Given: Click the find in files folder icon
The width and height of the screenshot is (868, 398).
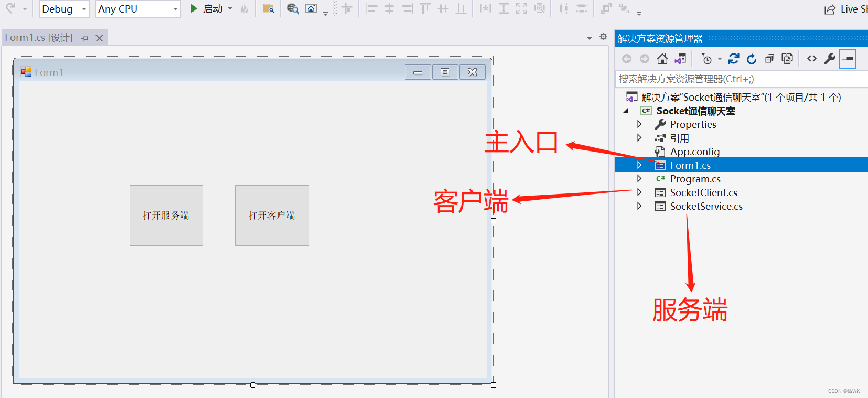Looking at the screenshot, I should pyautogui.click(x=269, y=9).
